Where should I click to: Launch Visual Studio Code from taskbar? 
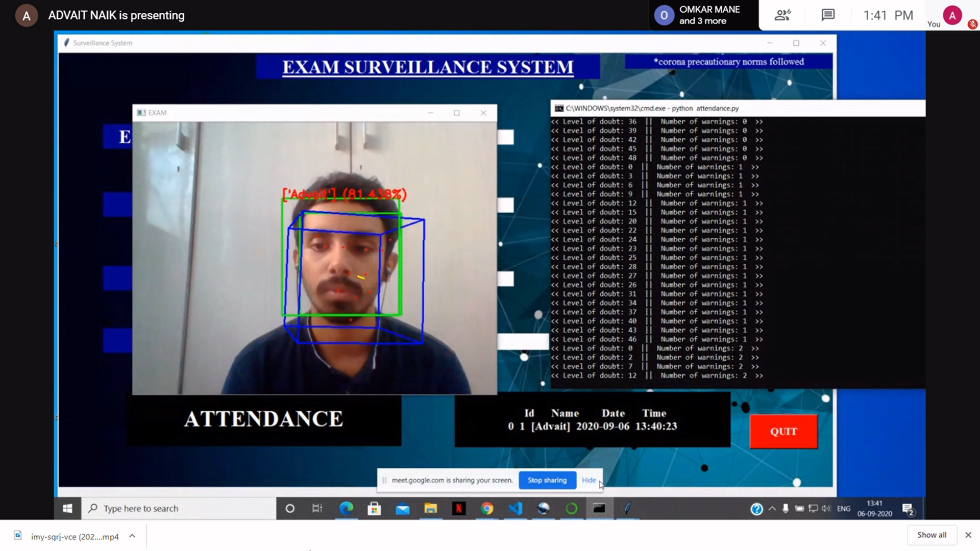515,508
